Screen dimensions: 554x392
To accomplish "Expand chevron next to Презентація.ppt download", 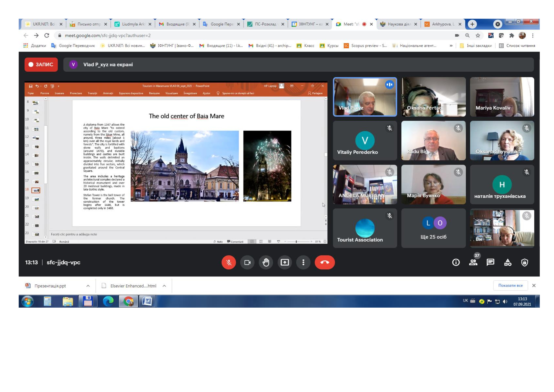I will click(x=88, y=286).
